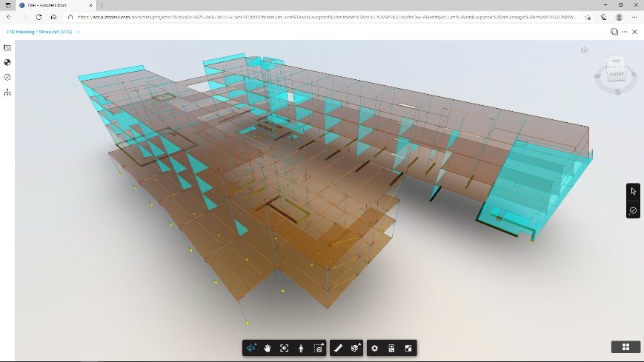Toggle the compare documents icon
The width and height of the screenshot is (644, 362).
[x=614, y=32]
